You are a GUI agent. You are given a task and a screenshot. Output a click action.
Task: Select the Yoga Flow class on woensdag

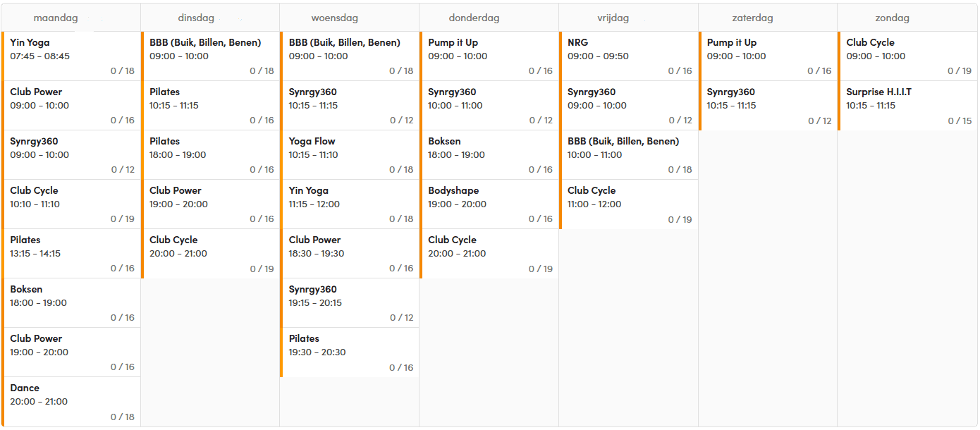tap(350, 154)
